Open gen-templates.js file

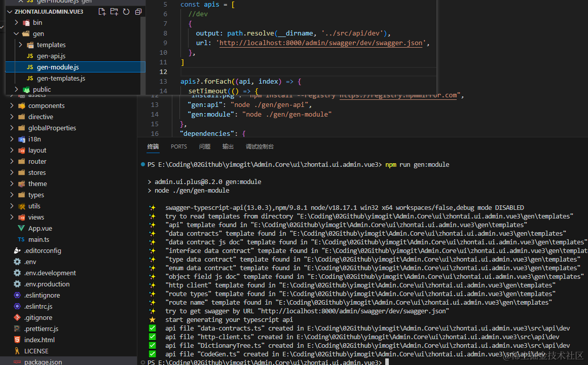(x=61, y=79)
